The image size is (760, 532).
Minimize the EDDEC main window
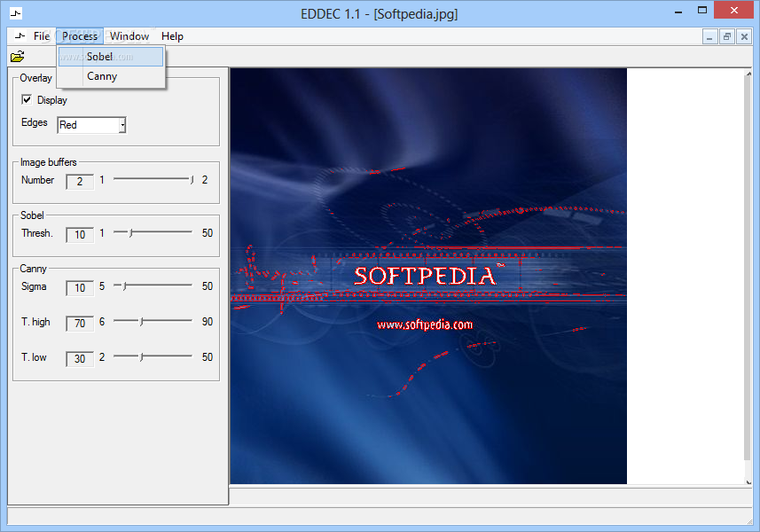678,12
